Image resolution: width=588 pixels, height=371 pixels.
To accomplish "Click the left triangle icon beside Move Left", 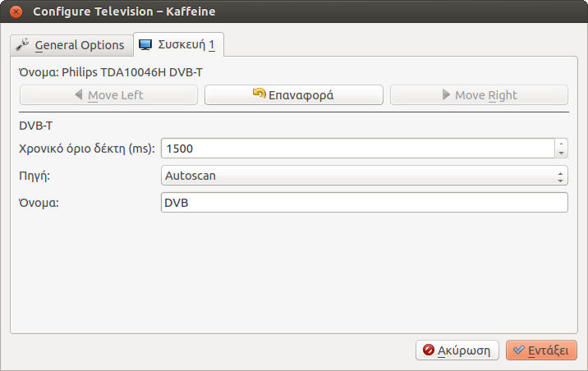I will coord(79,95).
